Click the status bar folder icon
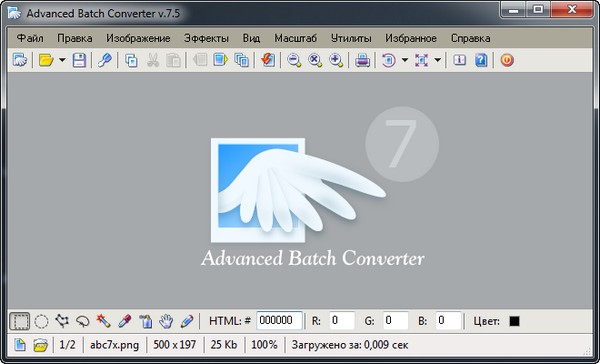 [x=41, y=345]
